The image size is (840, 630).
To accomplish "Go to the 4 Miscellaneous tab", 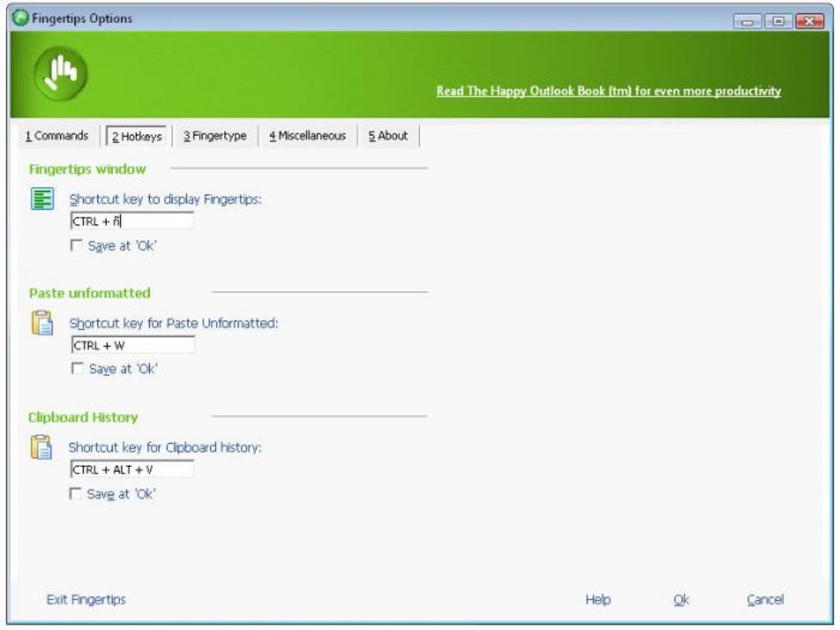I will pos(307,136).
